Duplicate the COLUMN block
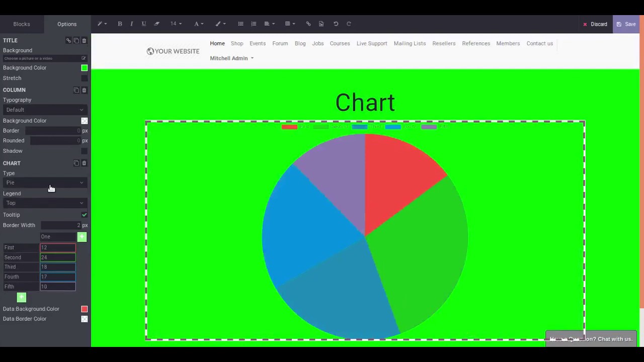 click(x=76, y=90)
